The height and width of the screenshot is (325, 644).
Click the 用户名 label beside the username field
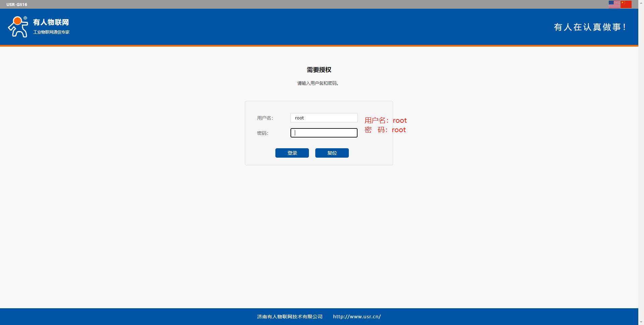(265, 118)
